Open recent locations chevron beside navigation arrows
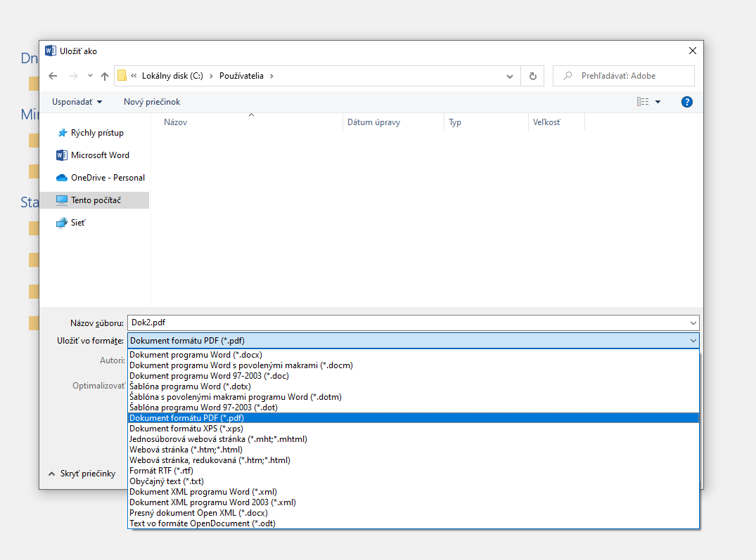Screen dimensions: 756x560 (x=90, y=76)
